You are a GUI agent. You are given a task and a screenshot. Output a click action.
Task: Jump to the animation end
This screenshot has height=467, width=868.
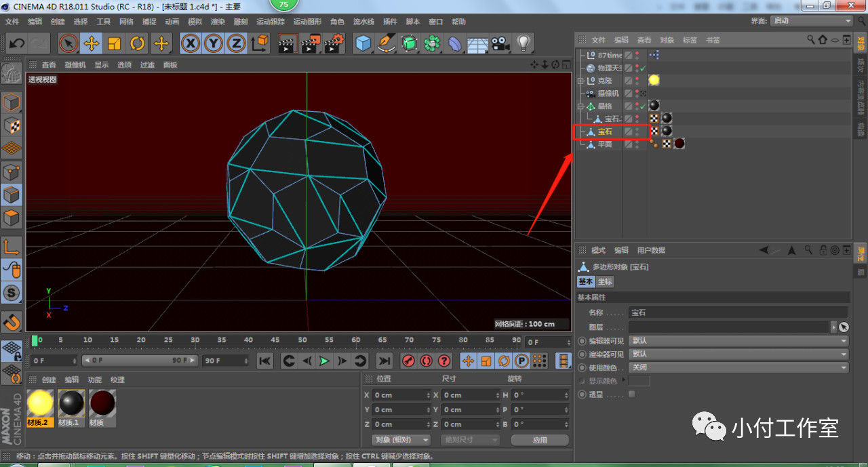384,361
